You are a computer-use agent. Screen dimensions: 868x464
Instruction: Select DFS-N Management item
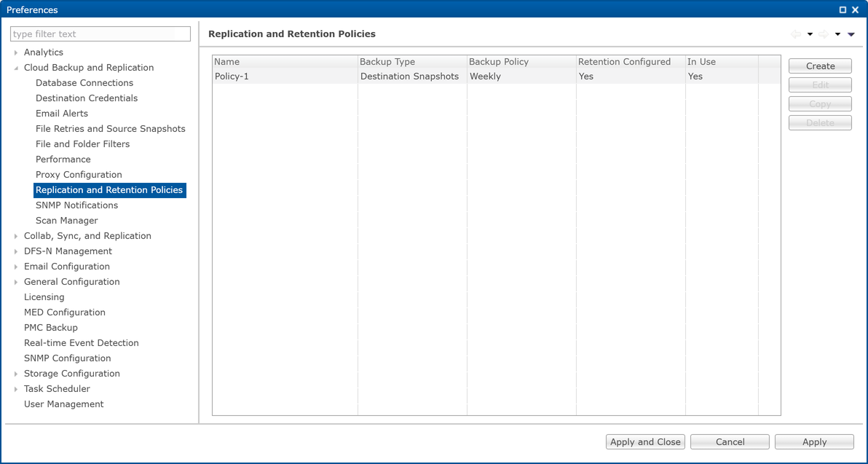tap(68, 251)
